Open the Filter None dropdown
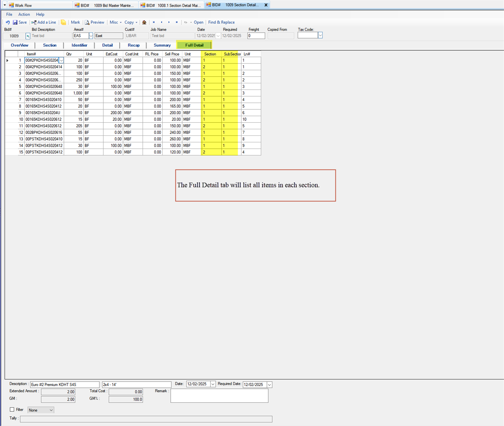504x426 pixels. pyautogui.click(x=51, y=410)
